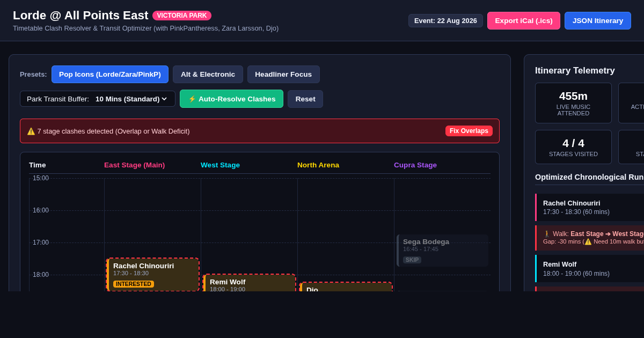
Task: Toggle the SKIP badge on Sega Bodega
Action: click(412, 260)
